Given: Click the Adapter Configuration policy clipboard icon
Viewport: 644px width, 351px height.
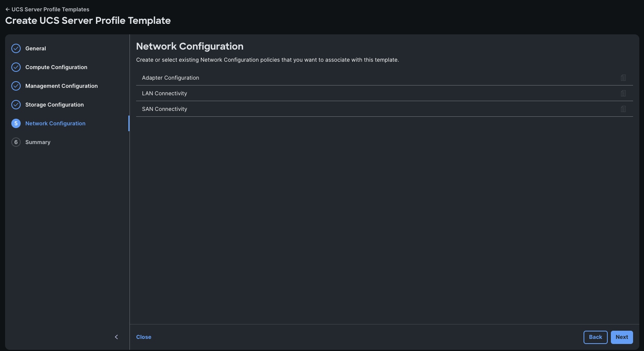Looking at the screenshot, I should point(623,78).
